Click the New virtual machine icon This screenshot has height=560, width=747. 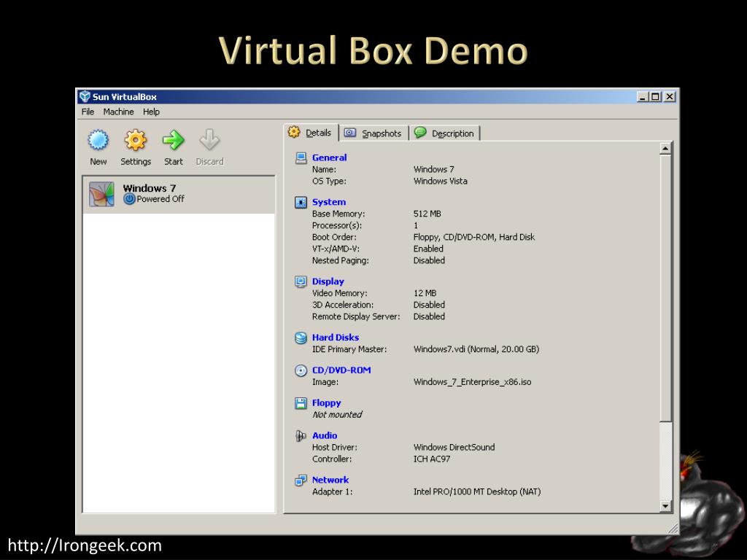(98, 140)
